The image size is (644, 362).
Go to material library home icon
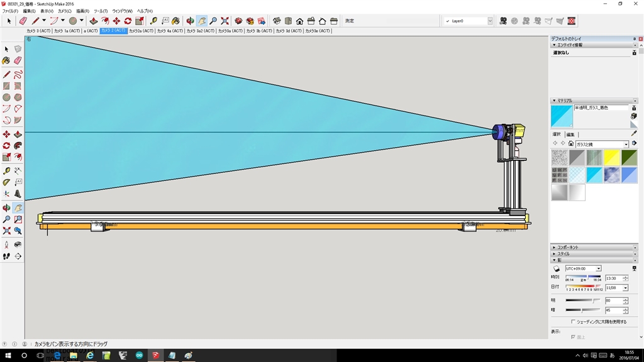click(x=571, y=144)
